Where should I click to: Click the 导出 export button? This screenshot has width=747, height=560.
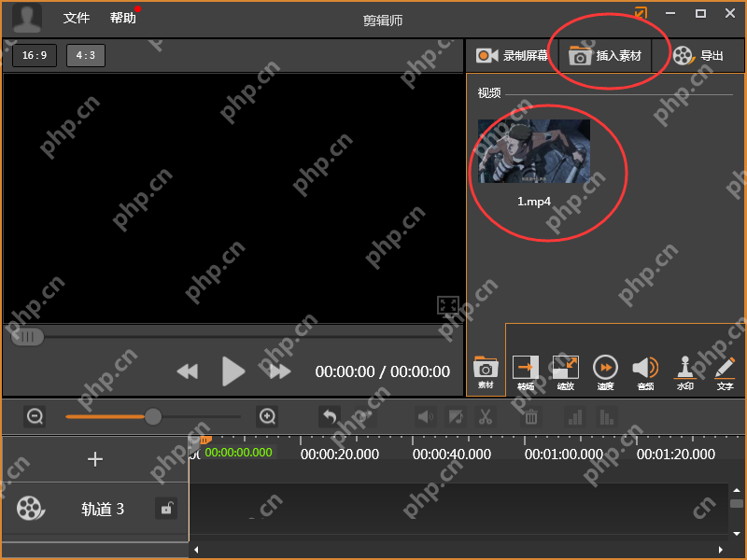(x=698, y=56)
